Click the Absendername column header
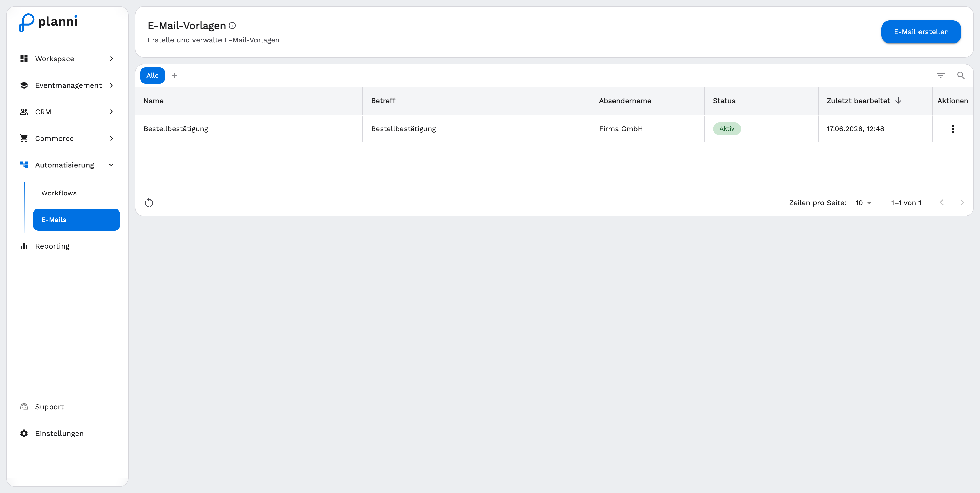 coord(647,101)
